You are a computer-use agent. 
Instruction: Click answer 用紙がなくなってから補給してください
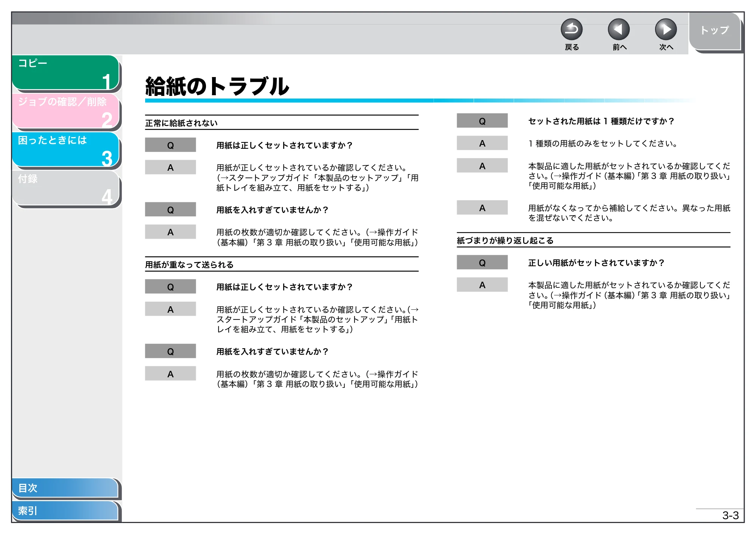click(629, 213)
